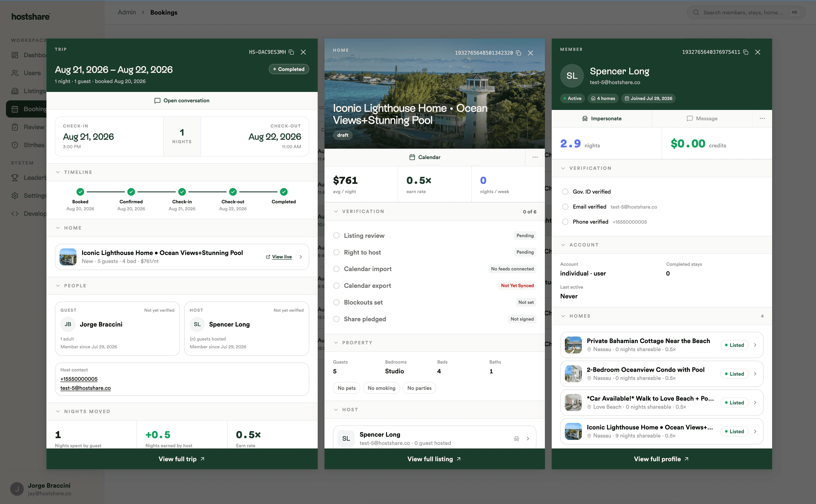Collapse the Account section
Viewport: 816px width, 504px height.
coord(662,245)
